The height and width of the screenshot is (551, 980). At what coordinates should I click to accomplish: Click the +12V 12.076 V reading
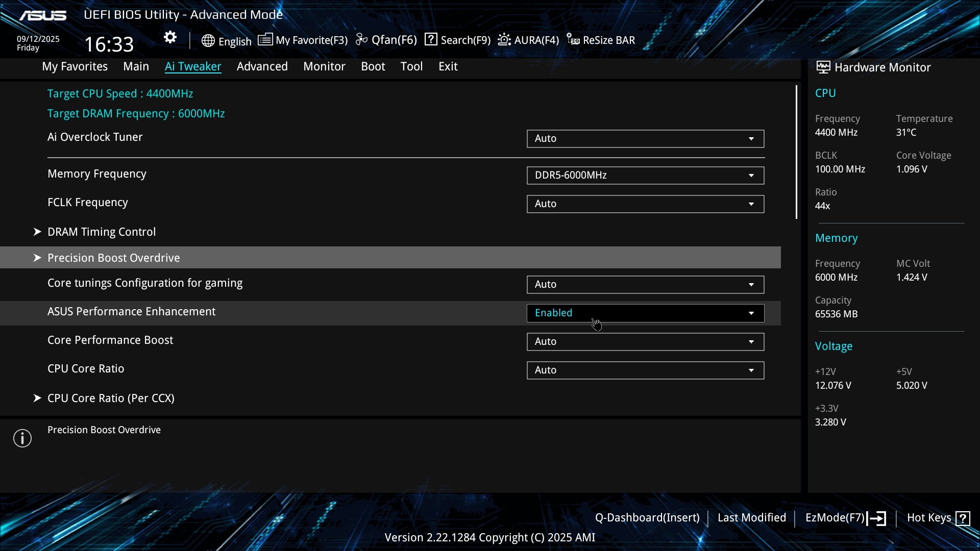coord(833,386)
